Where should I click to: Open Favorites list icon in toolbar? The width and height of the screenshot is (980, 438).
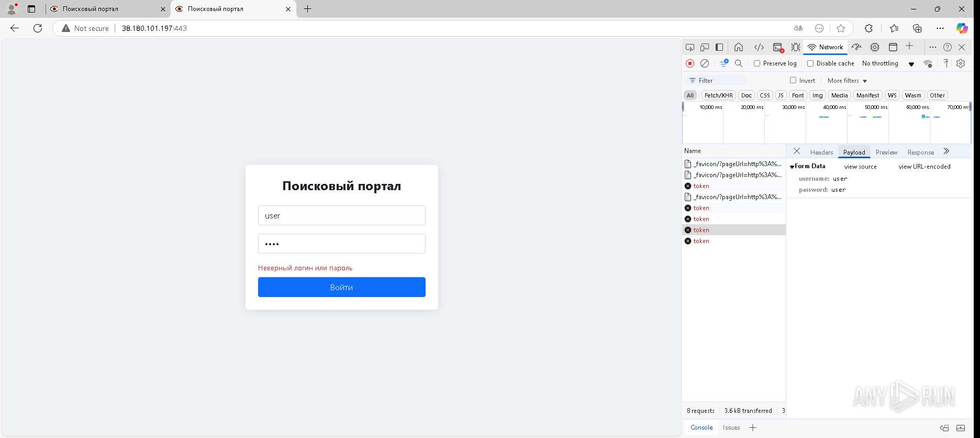point(894,28)
